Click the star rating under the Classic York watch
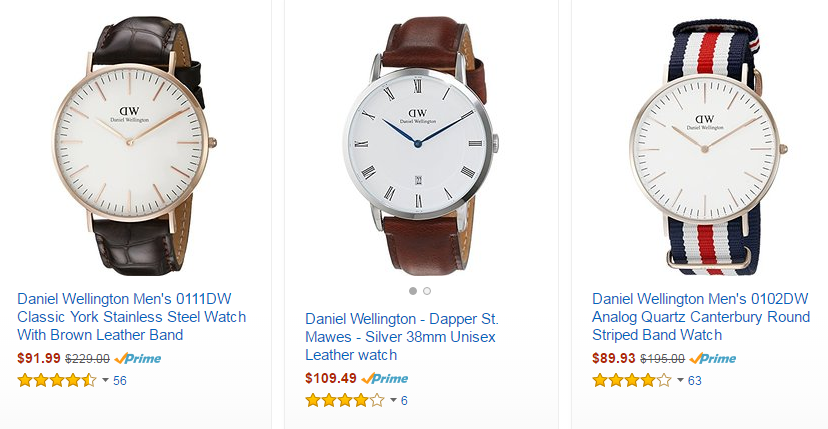This screenshot has height=429, width=828. (57, 380)
